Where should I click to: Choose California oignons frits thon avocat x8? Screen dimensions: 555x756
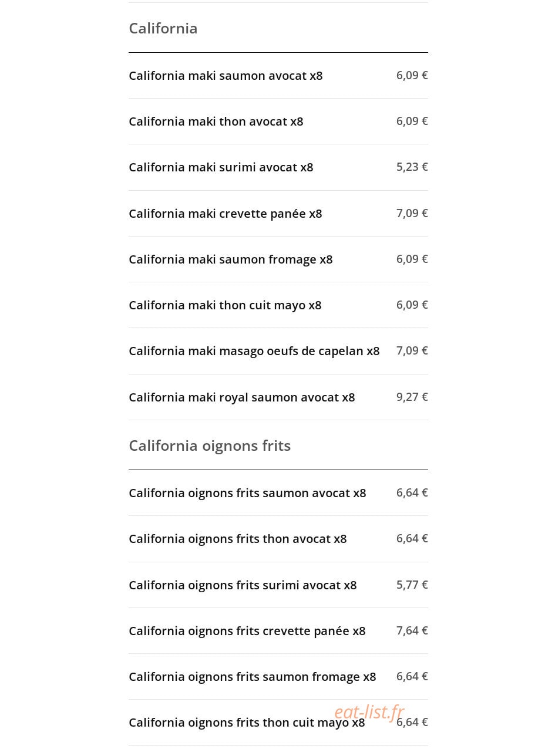[278, 539]
